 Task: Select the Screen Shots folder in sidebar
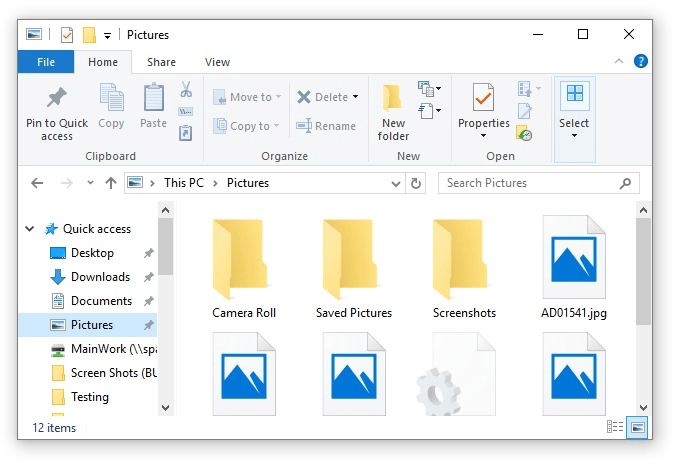(x=88, y=373)
